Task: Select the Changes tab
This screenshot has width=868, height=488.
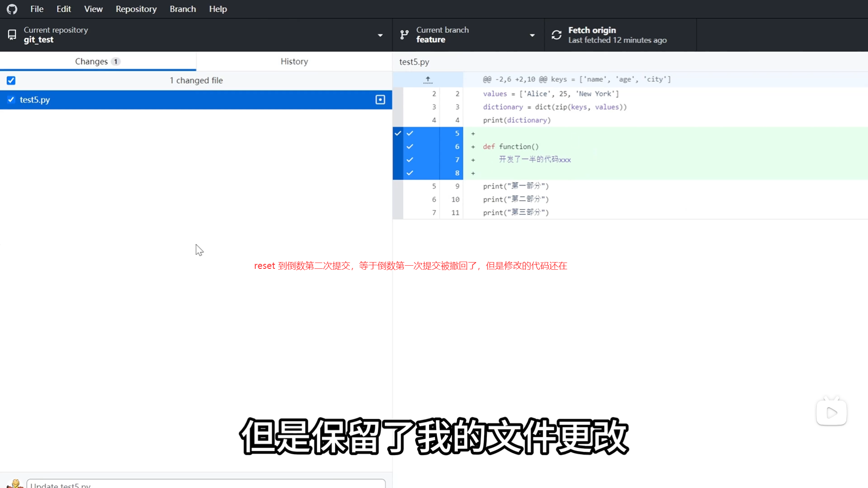Action: [97, 61]
